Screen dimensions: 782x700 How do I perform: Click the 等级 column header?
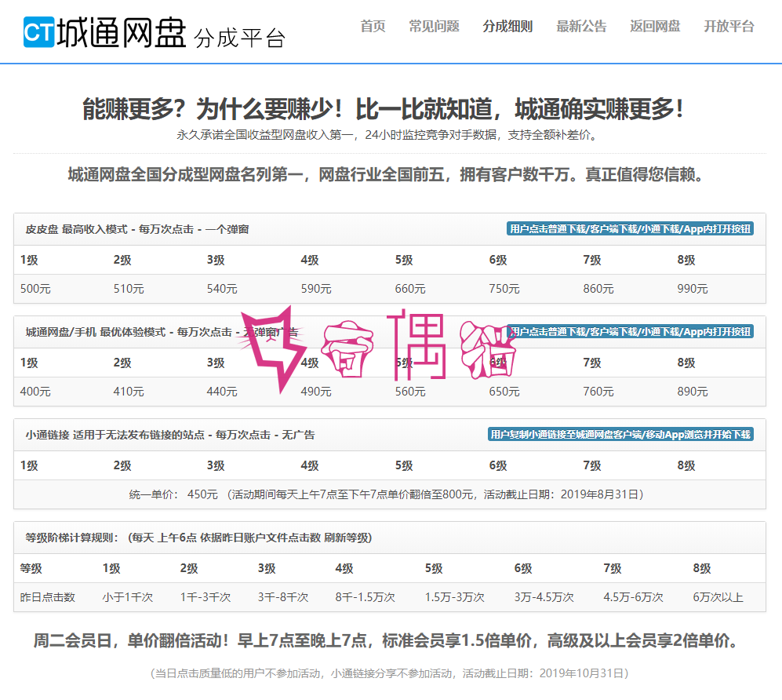(31, 568)
